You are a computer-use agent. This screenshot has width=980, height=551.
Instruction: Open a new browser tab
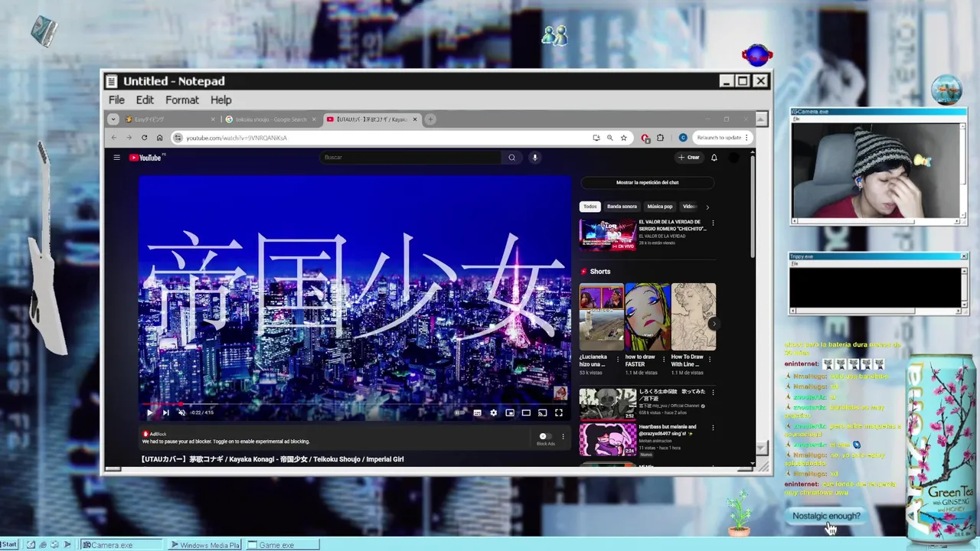click(x=430, y=119)
